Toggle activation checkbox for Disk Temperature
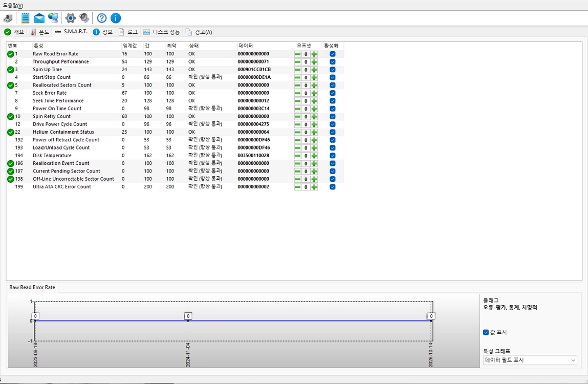This screenshot has width=588, height=384. tap(333, 156)
